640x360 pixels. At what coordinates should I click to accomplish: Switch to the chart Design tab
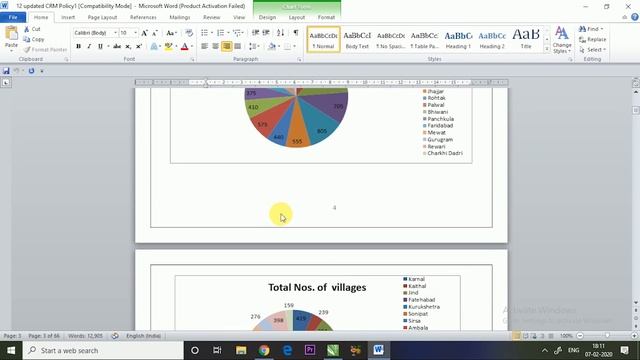click(267, 17)
